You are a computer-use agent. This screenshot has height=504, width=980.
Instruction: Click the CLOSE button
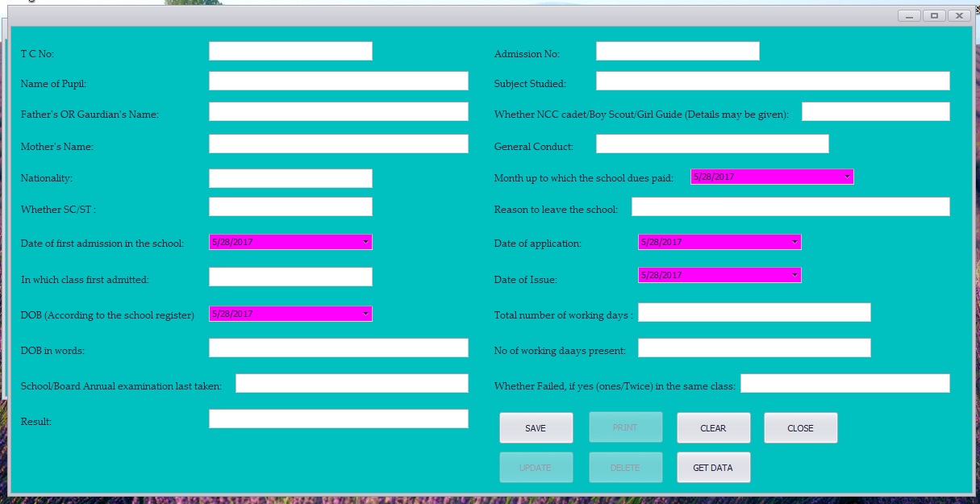(x=801, y=428)
